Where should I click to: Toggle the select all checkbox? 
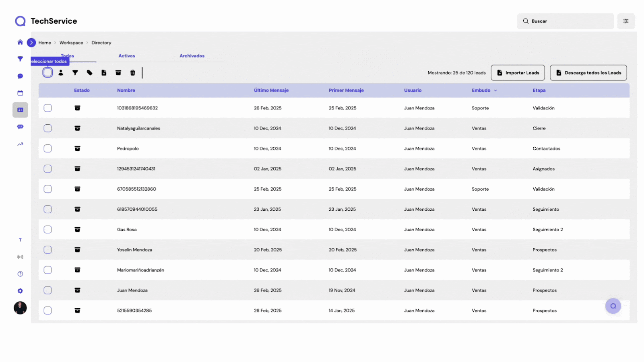coord(47,73)
